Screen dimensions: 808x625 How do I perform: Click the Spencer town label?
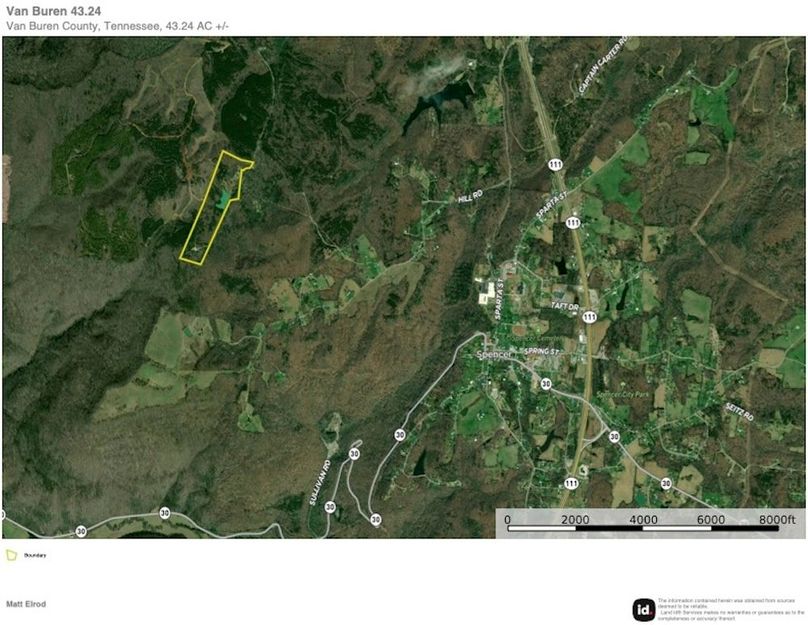pyautogui.click(x=494, y=357)
